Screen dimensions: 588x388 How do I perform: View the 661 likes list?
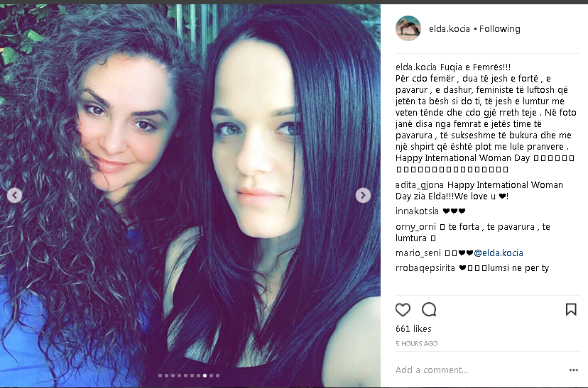pyautogui.click(x=413, y=329)
